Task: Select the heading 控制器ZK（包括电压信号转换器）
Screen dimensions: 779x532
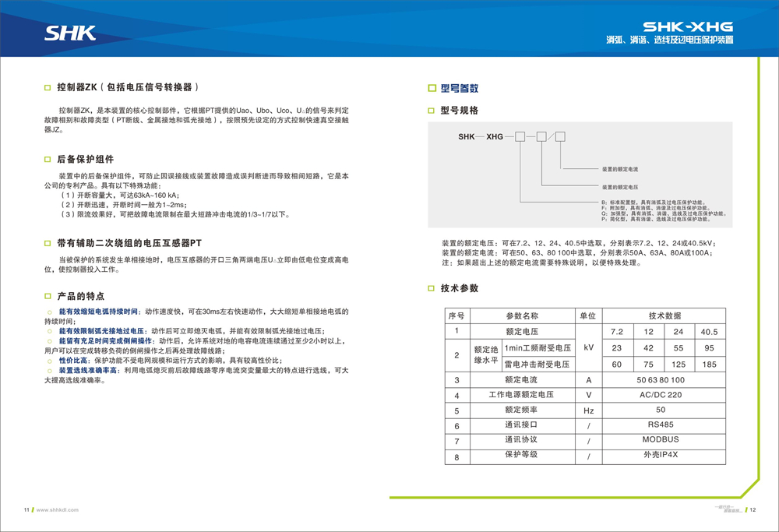Action: (129, 87)
